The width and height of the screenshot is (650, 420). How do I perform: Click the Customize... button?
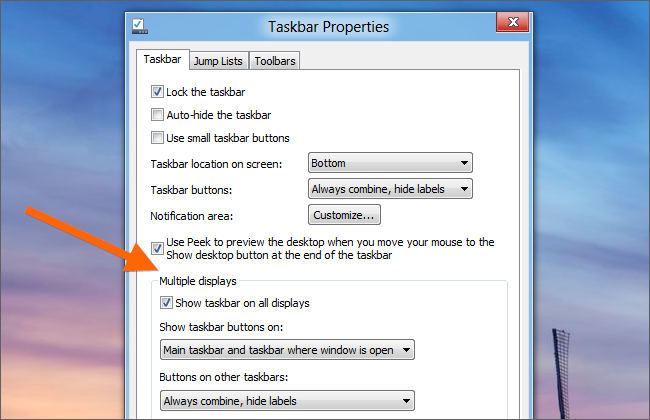click(344, 214)
